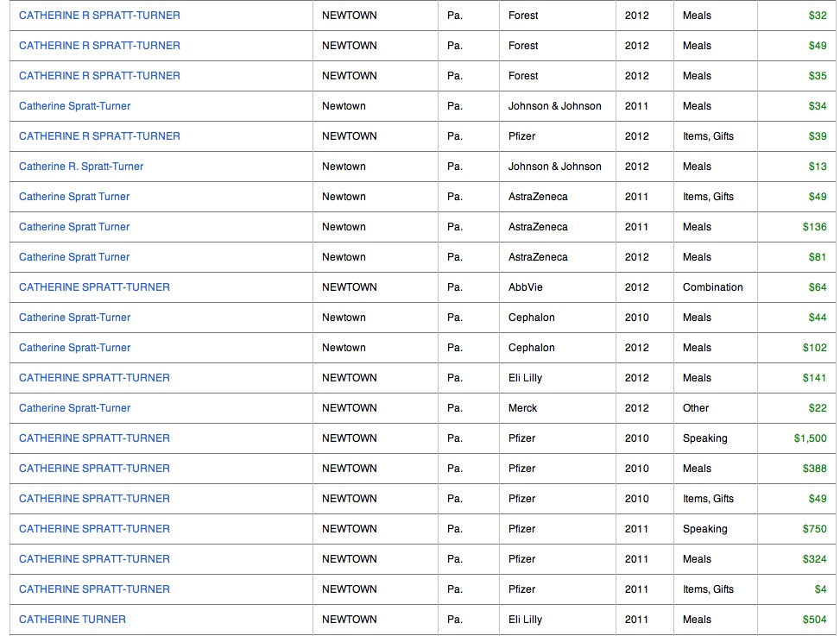Select the Speaking cell in the $1,500 row

pyautogui.click(x=715, y=438)
